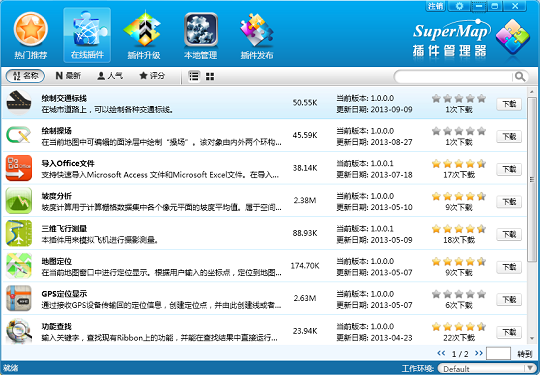Viewport: 540px width, 375px height.
Task: Click the search magnifier icon
Action: pos(520,76)
